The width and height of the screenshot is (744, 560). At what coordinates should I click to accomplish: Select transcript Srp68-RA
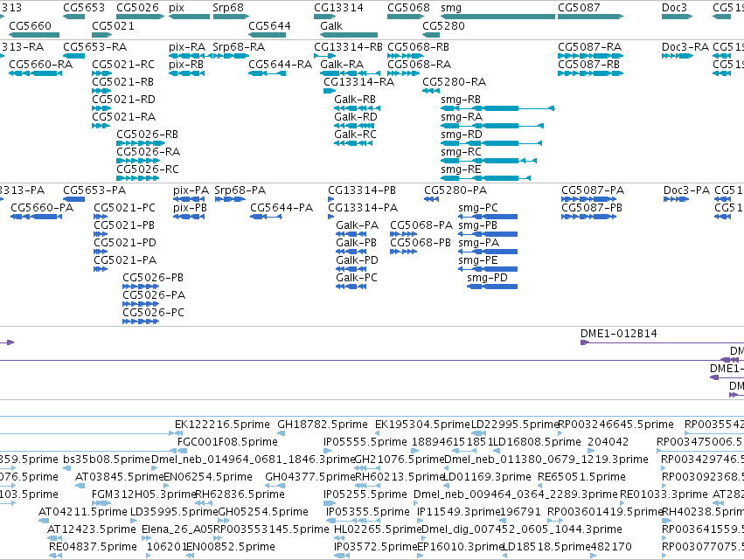coord(231,56)
